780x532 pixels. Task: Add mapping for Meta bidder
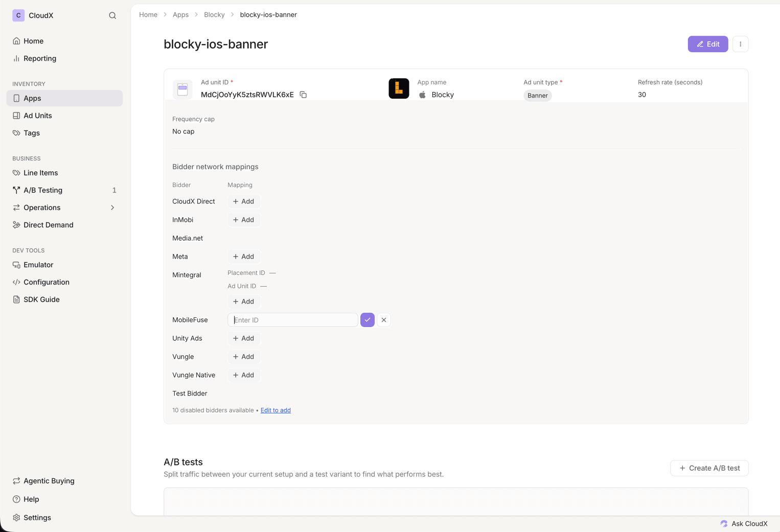coord(243,257)
